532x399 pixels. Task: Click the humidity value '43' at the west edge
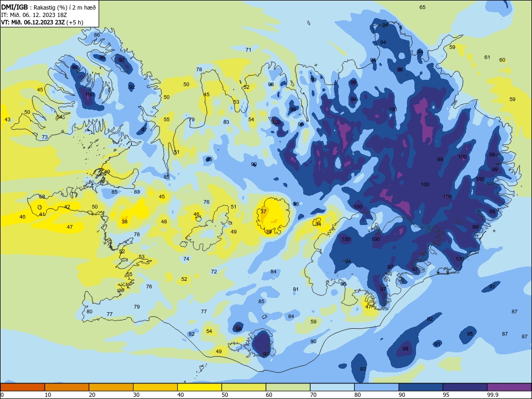tap(7, 119)
